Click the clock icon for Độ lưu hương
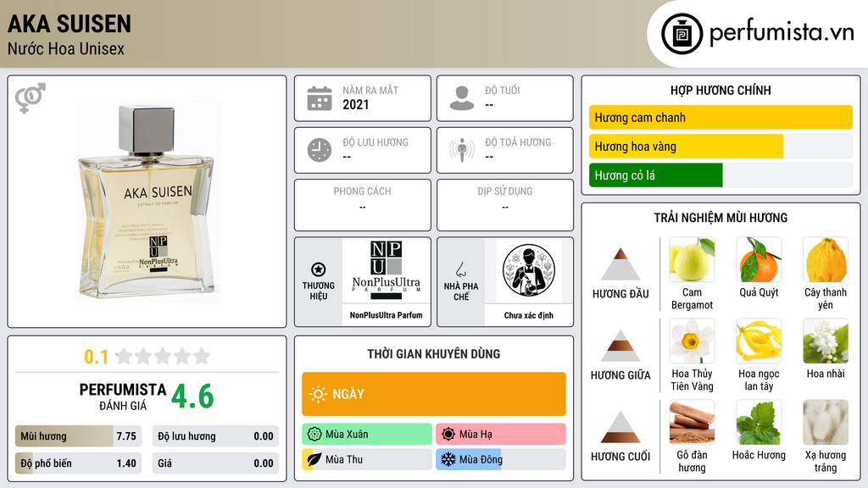 click(320, 150)
